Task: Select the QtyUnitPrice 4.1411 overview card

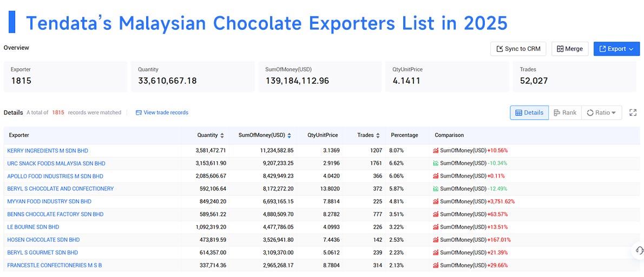Action: [447, 77]
